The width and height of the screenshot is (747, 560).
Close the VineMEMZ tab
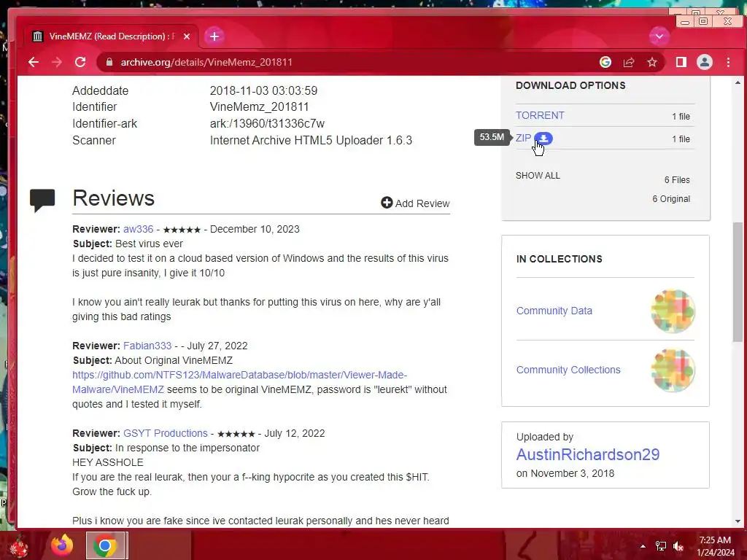point(187,36)
